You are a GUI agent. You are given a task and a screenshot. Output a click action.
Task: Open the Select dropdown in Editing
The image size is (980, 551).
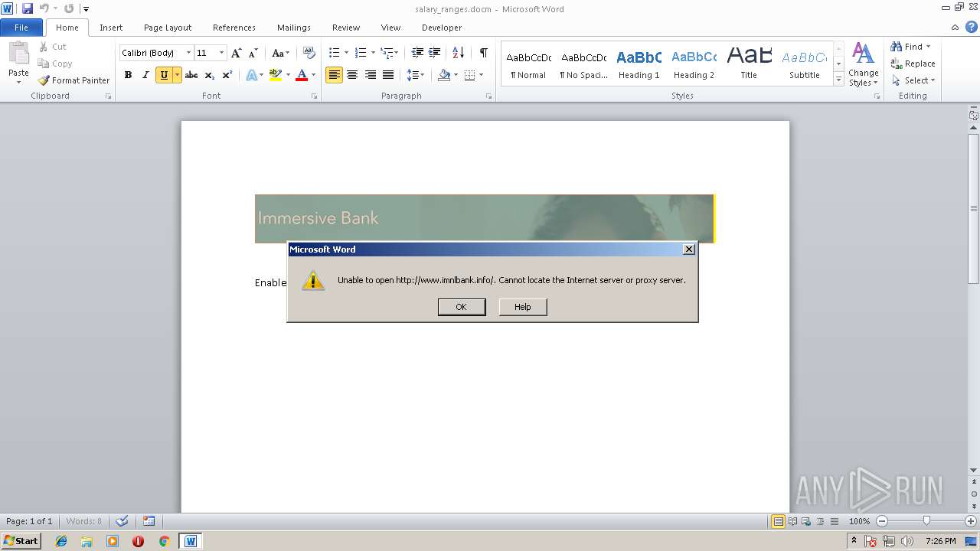(914, 80)
